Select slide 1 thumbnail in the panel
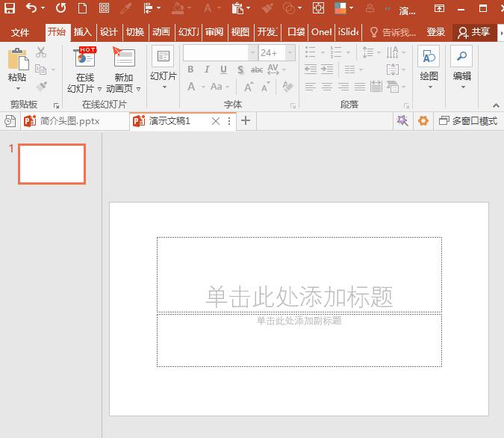This screenshot has width=504, height=438. pyautogui.click(x=52, y=164)
